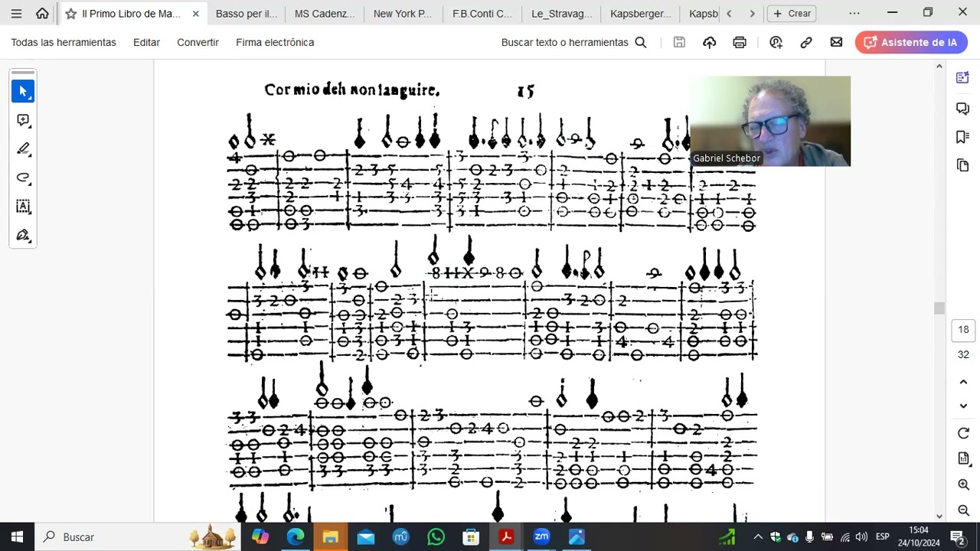This screenshot has width=980, height=551.
Task: Open the Windows Start menu
Action: pos(17,536)
